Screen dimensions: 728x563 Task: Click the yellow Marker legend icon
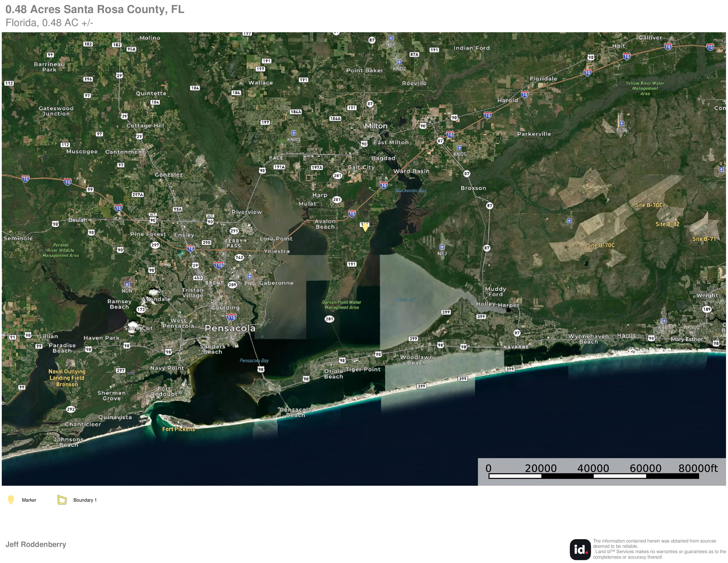(x=11, y=500)
